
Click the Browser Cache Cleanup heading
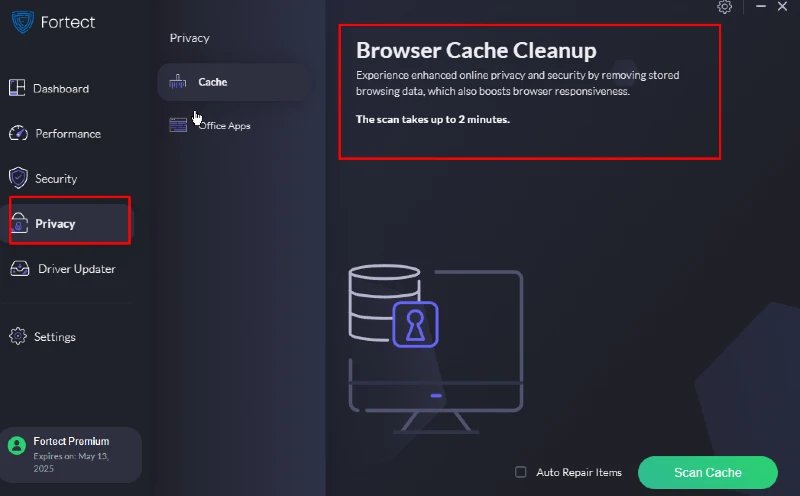476,51
